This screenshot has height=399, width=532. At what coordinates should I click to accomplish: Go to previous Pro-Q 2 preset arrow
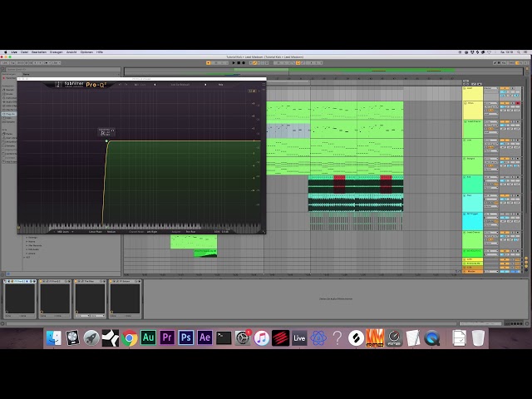(x=155, y=85)
